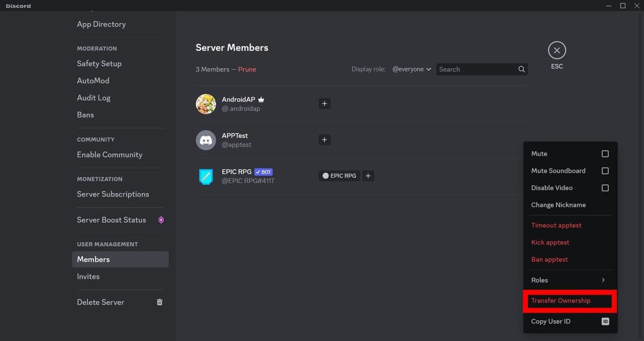This screenshot has width=644, height=341.
Task: Click the Delete Server trash icon
Action: pyautogui.click(x=160, y=302)
